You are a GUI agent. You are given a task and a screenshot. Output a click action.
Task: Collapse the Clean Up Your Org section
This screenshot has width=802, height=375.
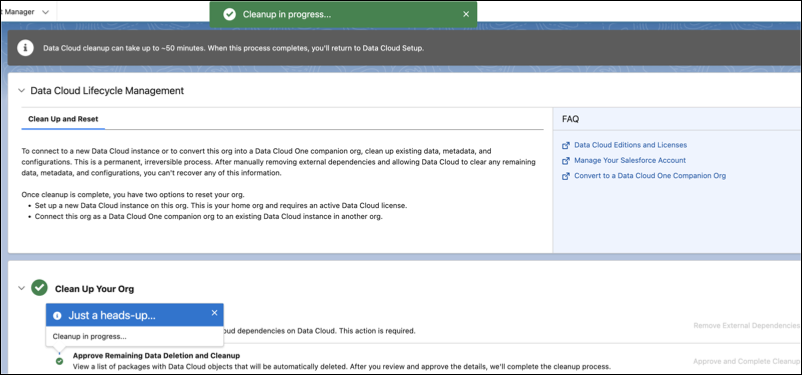[x=21, y=288]
